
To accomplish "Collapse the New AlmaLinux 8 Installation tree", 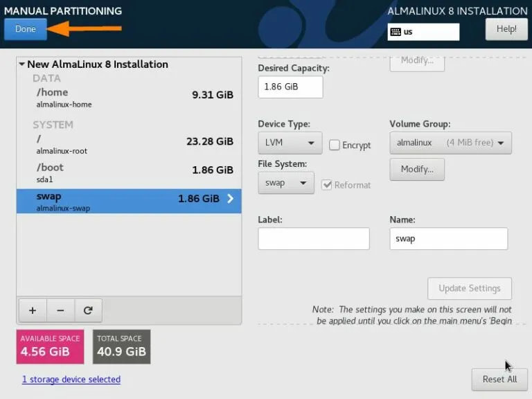I will point(21,64).
